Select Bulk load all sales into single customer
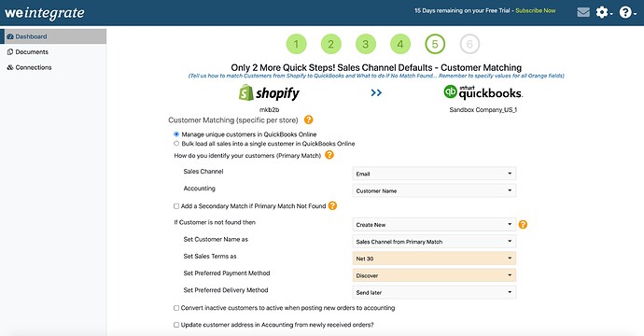The width and height of the screenshot is (644, 336). click(176, 144)
